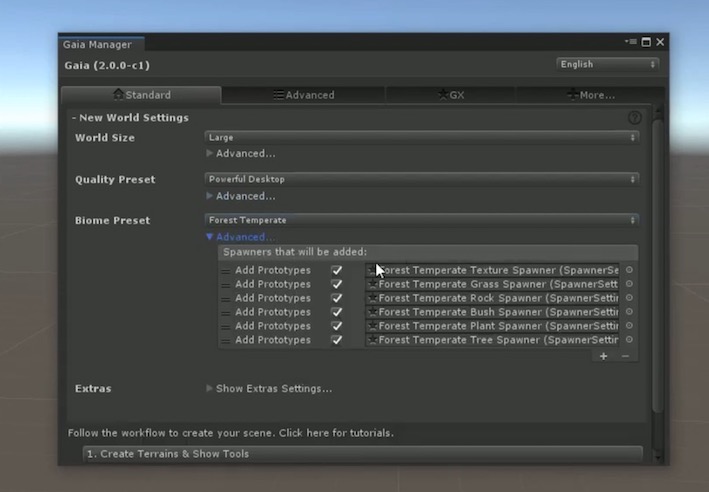Click object picker circle for Plant Spawner
This screenshot has height=492, width=709.
[x=629, y=326]
